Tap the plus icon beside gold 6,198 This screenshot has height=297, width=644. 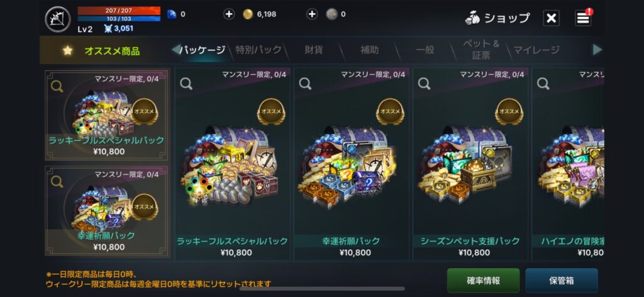coord(229,14)
